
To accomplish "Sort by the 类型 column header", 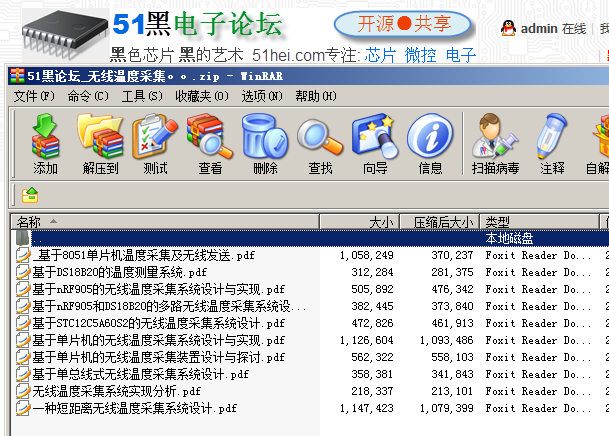I will click(x=539, y=222).
